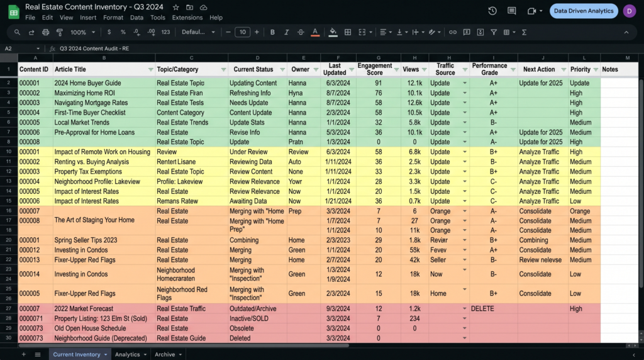Viewport: 644px width, 360px height.
Task: Open version history clock icon
Action: [x=492, y=11]
